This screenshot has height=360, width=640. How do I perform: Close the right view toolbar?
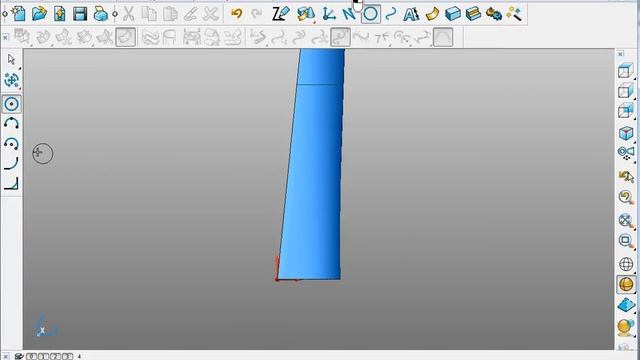620,54
